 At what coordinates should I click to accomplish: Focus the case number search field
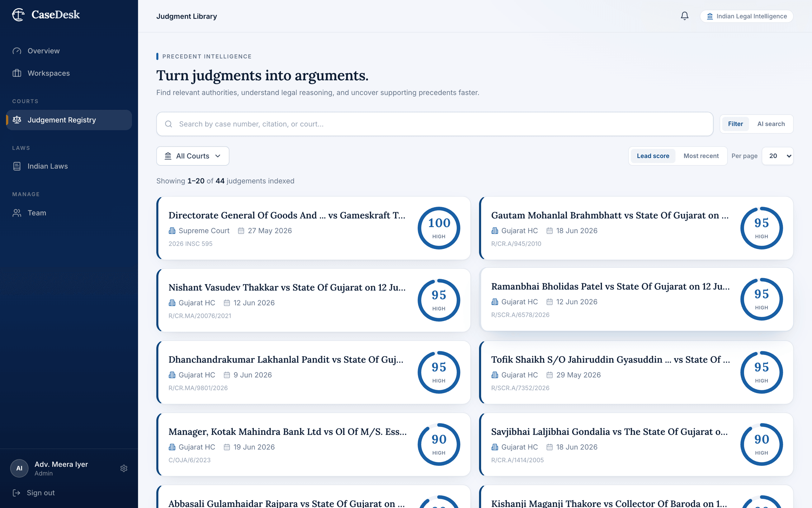click(435, 124)
